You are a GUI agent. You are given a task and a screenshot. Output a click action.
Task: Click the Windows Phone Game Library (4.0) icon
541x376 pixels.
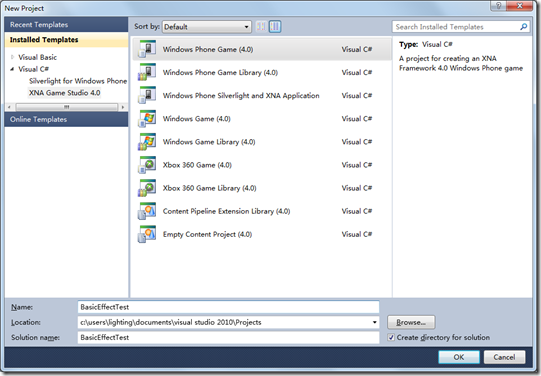click(x=147, y=72)
